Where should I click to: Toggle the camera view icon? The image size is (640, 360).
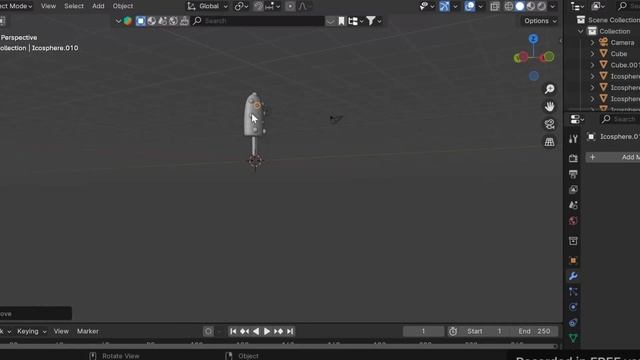549,124
